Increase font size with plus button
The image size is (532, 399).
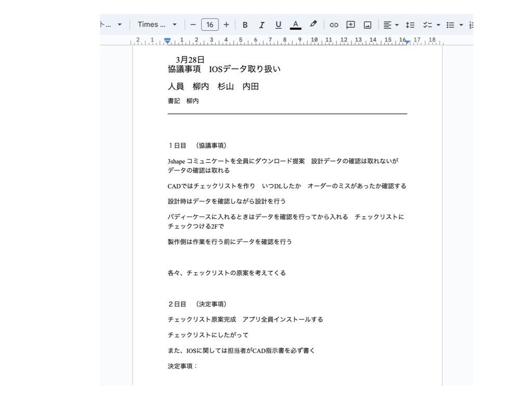click(x=227, y=25)
